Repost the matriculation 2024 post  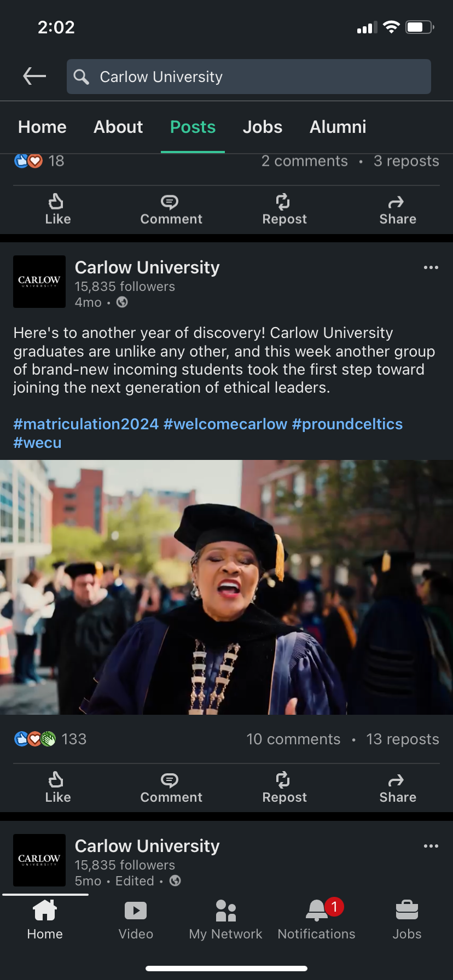(284, 787)
